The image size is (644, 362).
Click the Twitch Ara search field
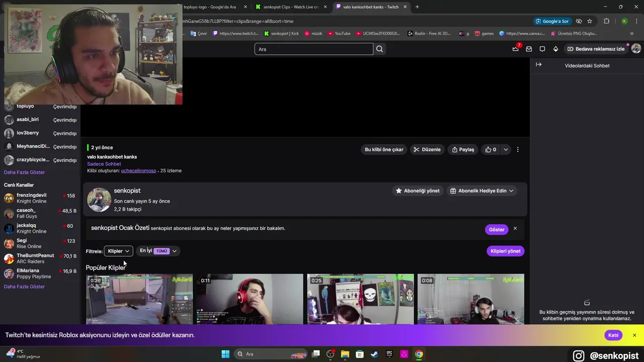tap(313, 49)
